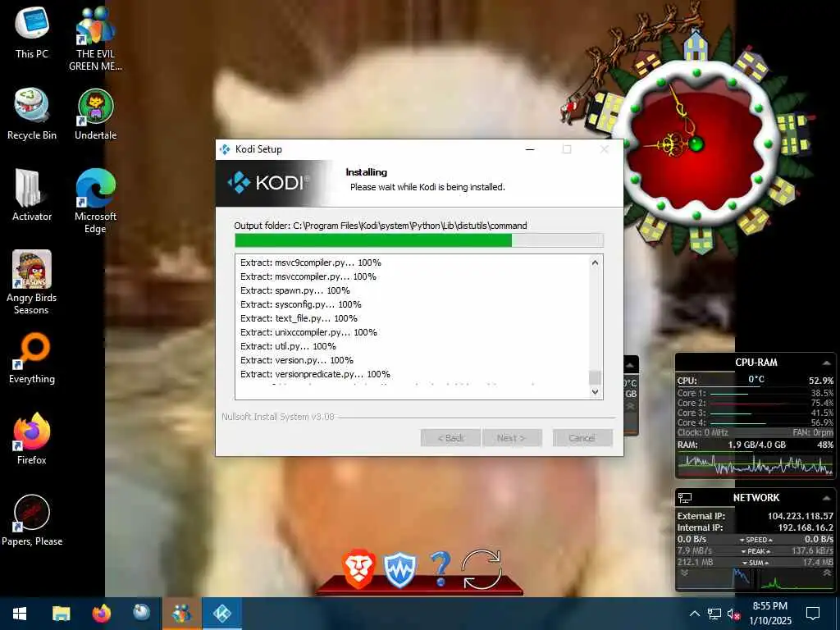Open the notification center icon

point(813,614)
